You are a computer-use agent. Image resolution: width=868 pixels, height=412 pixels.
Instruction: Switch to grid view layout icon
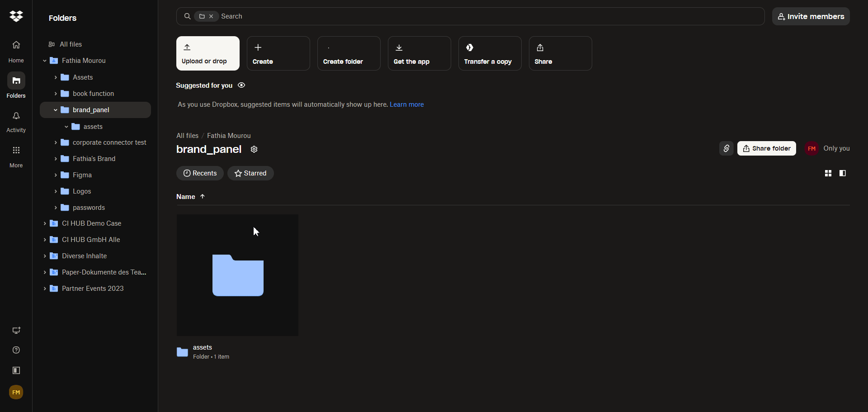pyautogui.click(x=828, y=173)
